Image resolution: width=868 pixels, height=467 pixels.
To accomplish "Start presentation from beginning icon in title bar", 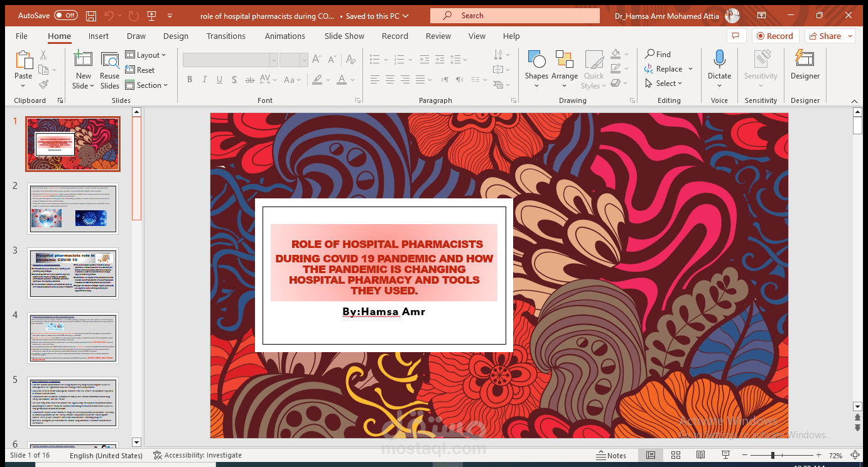I will 151,16.
